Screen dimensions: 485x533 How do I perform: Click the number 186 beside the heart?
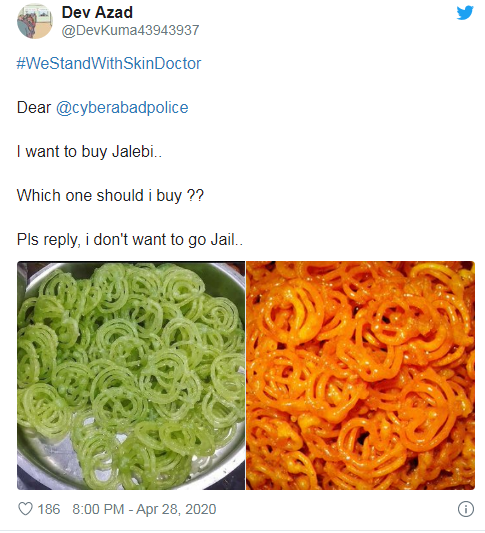click(49, 509)
